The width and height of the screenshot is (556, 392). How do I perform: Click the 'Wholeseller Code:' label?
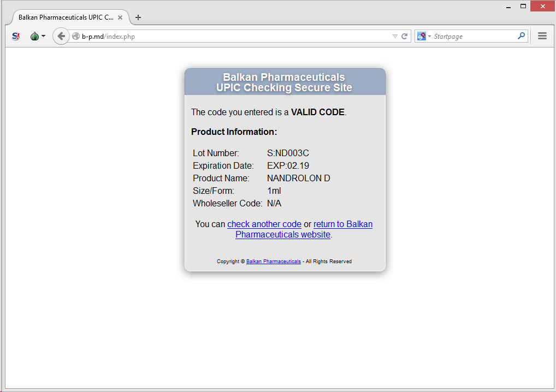(228, 204)
